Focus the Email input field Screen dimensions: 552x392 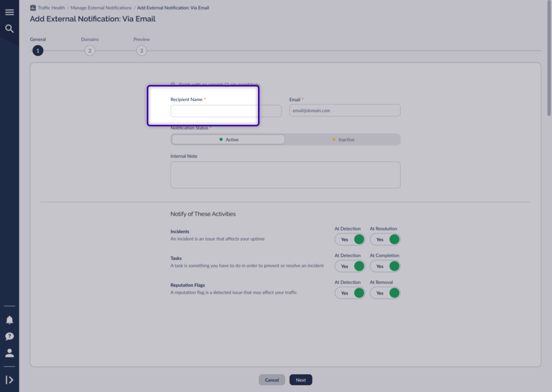pos(345,110)
